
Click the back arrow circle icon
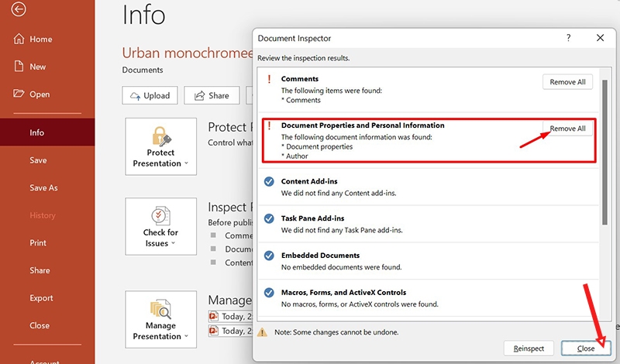coord(19,9)
